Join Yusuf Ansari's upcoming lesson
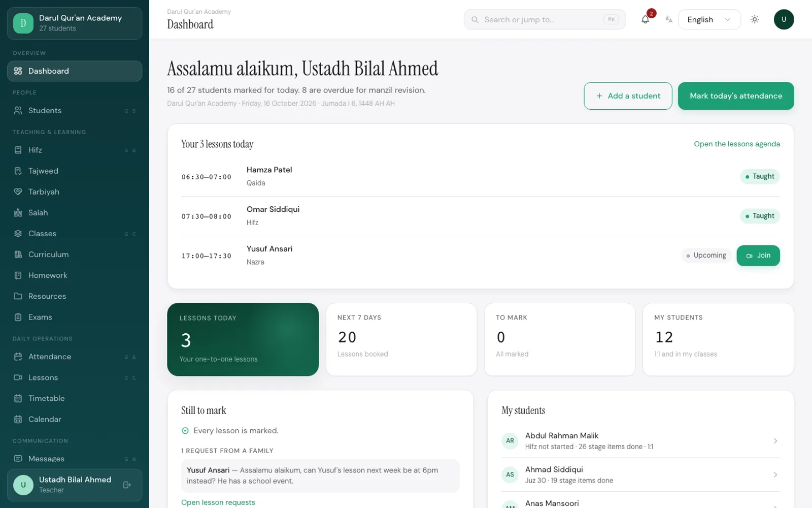Image resolution: width=812 pixels, height=508 pixels. [x=758, y=256]
